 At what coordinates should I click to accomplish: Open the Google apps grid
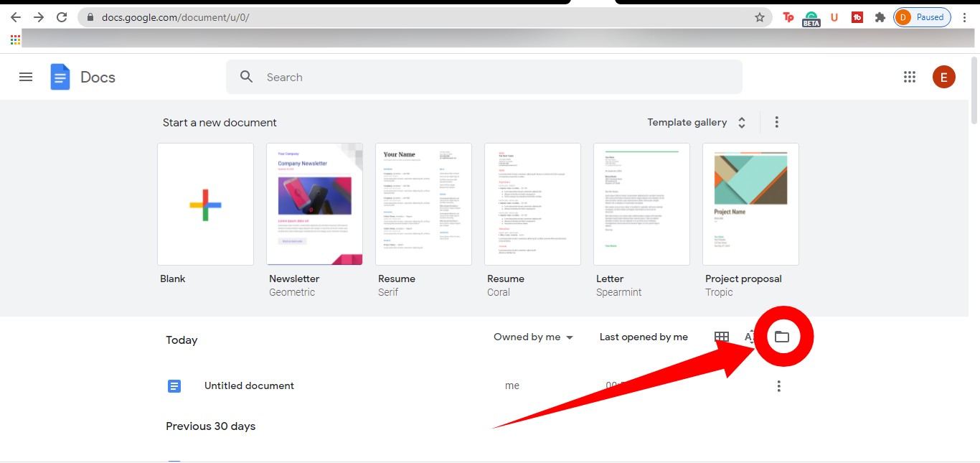coord(910,77)
